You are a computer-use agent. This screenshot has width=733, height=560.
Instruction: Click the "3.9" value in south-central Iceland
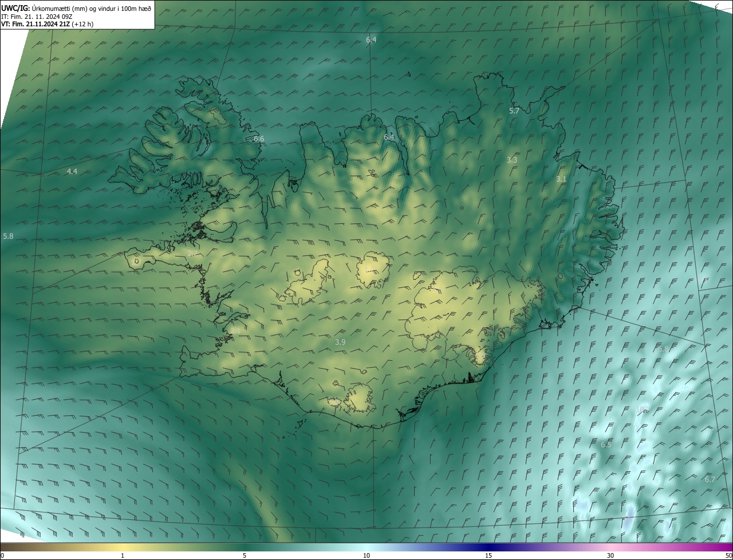(340, 342)
